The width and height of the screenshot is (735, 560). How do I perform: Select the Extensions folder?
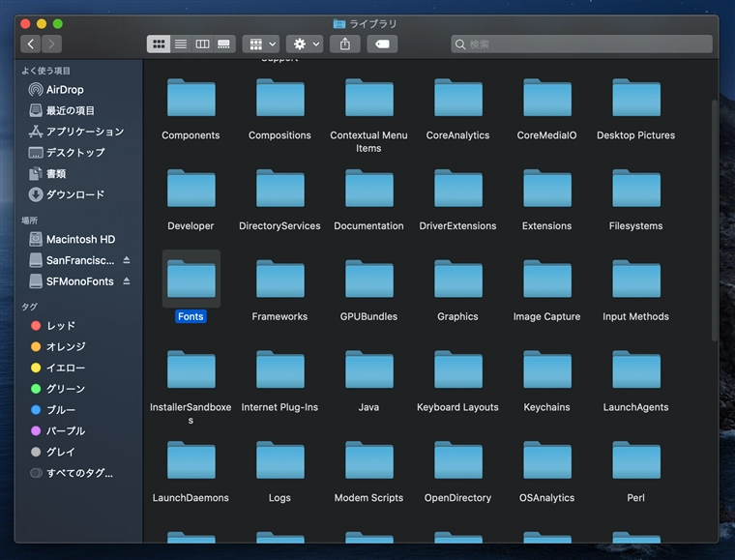pyautogui.click(x=547, y=189)
